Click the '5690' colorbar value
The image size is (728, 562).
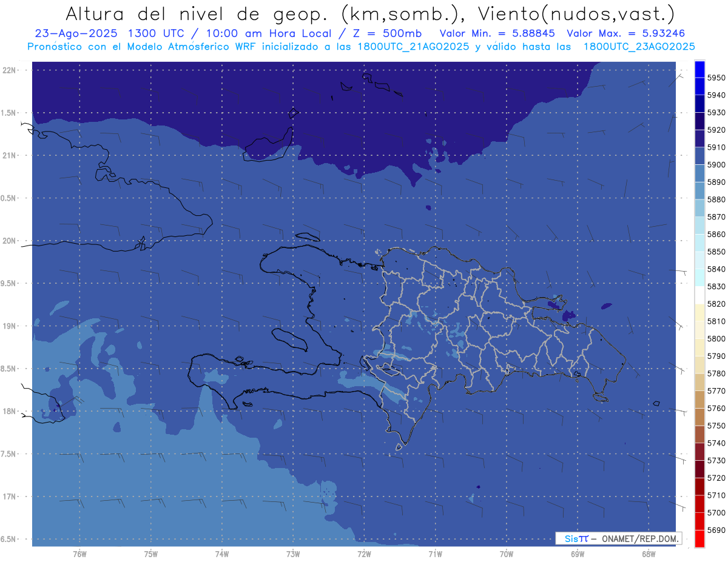[716, 530]
